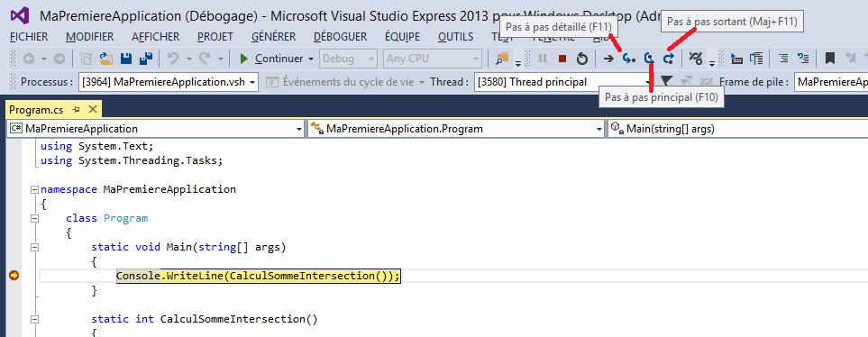Click the line 'using System.Threading.Tasks;'
868x337 pixels.
pyautogui.click(x=132, y=160)
